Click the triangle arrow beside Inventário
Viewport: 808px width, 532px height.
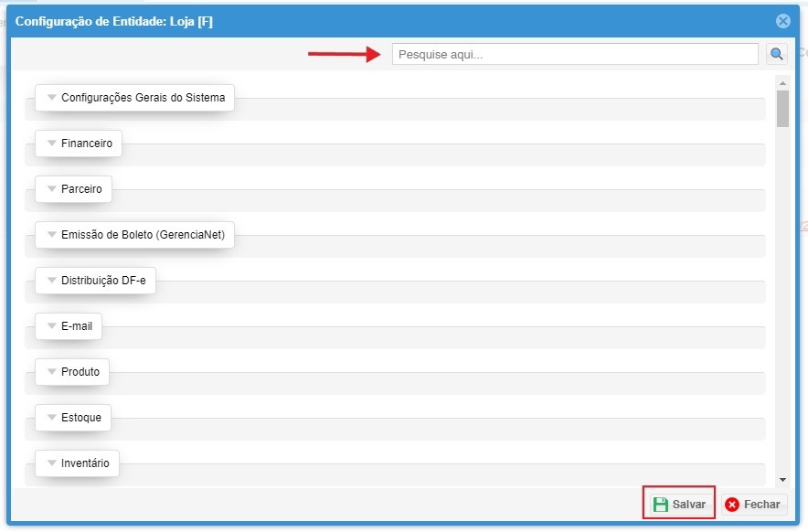[x=52, y=463]
